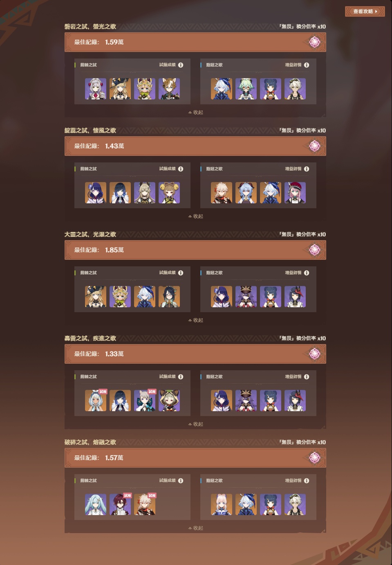The width and height of the screenshot is (392, 565).
Task: Click the 最佳紀錄 1.43萬 record bar
Action: pyautogui.click(x=195, y=146)
